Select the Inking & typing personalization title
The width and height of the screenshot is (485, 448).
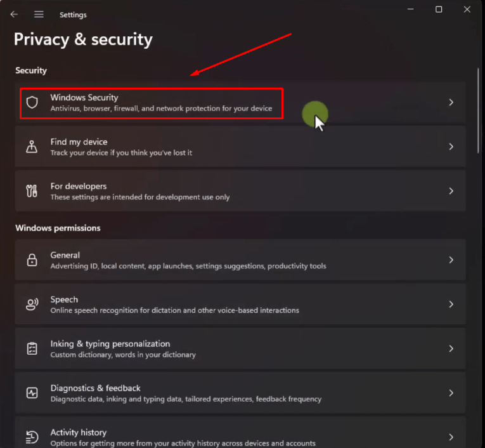110,344
